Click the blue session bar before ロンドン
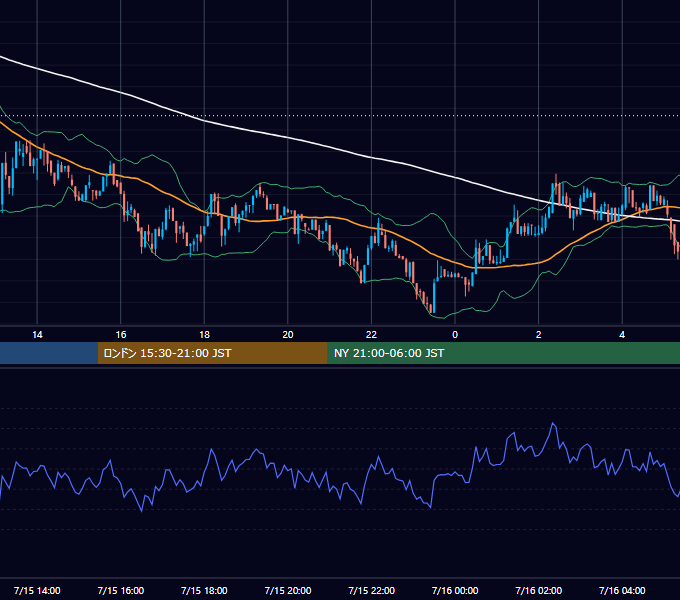680x600 pixels. click(x=49, y=353)
